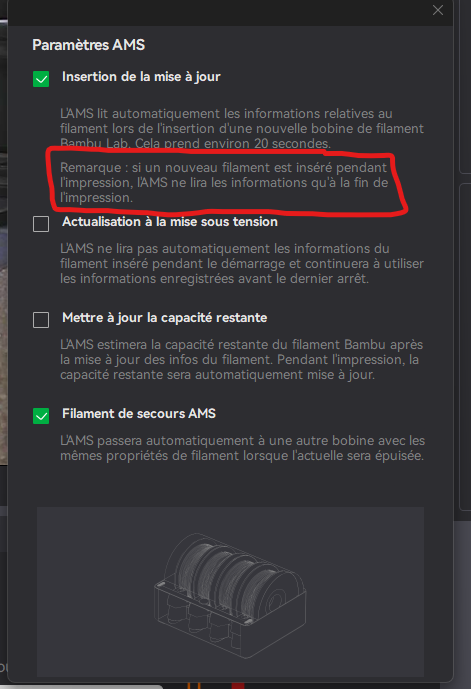The image size is (471, 689).
Task: Click the description about estimating capacité restante
Action: pyautogui.click(x=241, y=359)
